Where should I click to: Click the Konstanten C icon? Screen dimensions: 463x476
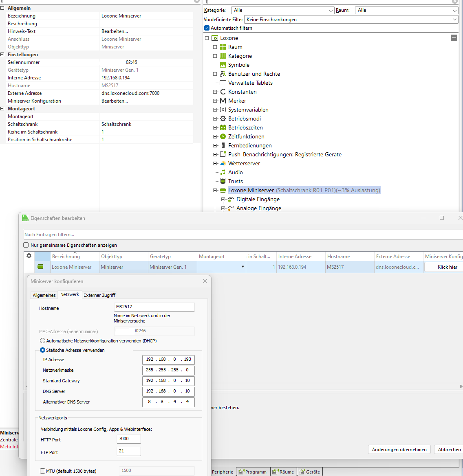point(223,92)
